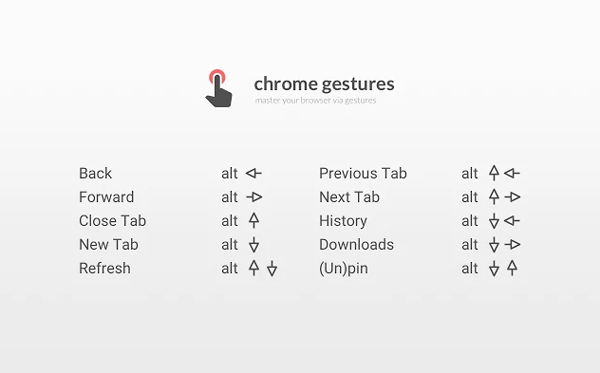Click the up arrow beside Close Tab
Viewport: 600px width, 373px height.
[x=254, y=221]
